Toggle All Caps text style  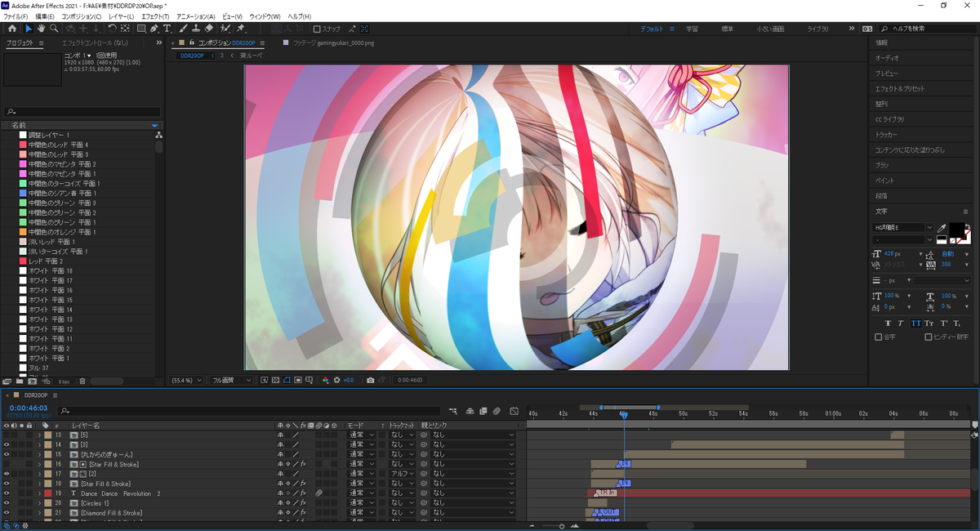tap(916, 324)
